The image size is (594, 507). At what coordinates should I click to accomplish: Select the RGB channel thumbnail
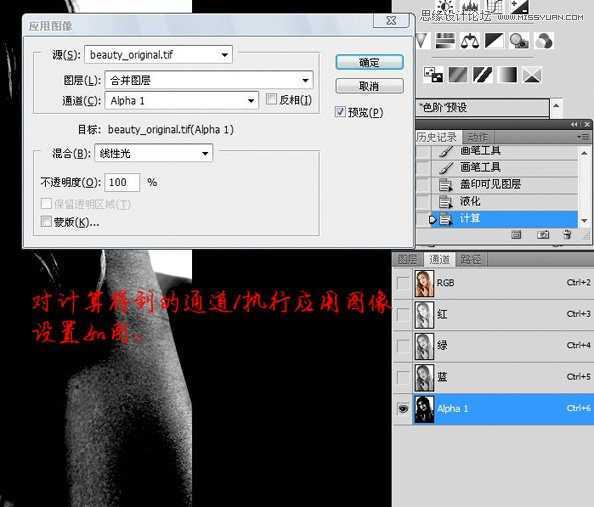(424, 283)
